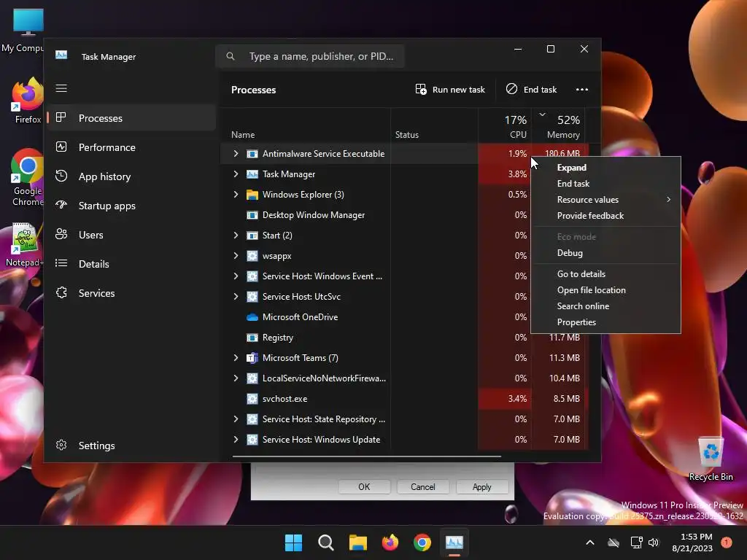The height and width of the screenshot is (560, 747).
Task: Click the Run new task icon
Action: coord(421,89)
